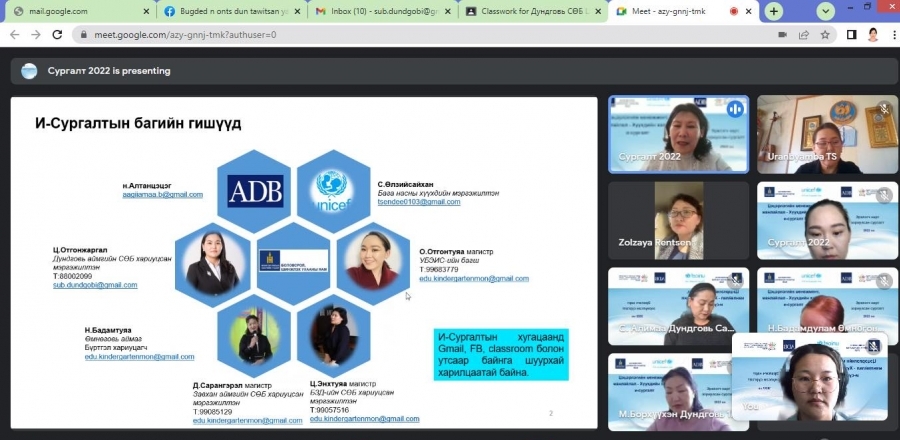Click your own 'You' self-view tile
Screen dimensions: 900x440
[x=809, y=376]
